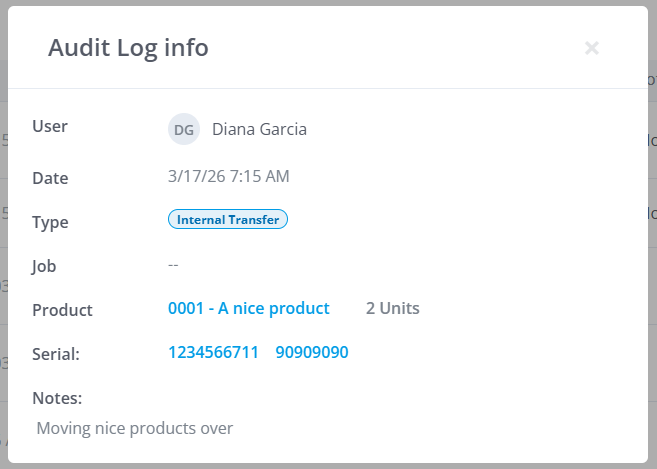Screen dimensions: 657x469
Task: Open serial number 90909090
Action: tap(312, 352)
